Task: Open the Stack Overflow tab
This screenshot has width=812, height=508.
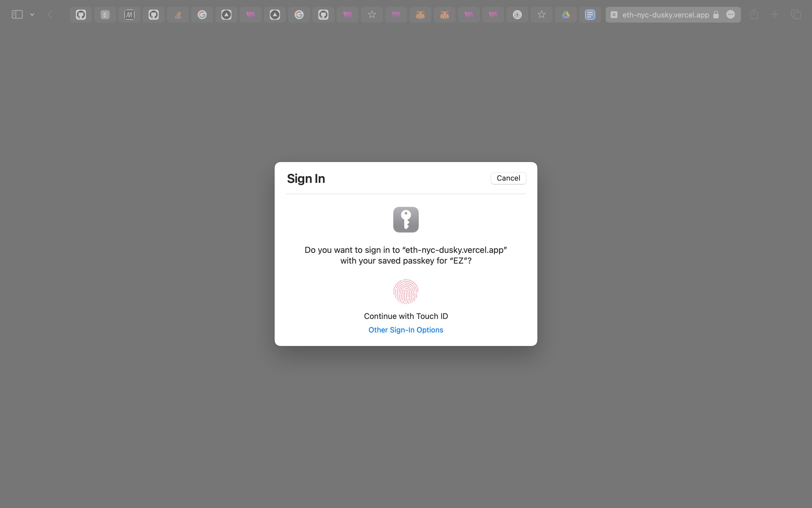Action: tap(178, 14)
